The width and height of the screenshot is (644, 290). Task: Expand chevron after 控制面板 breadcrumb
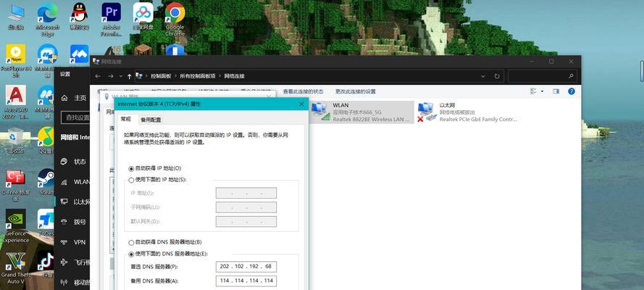pos(175,76)
